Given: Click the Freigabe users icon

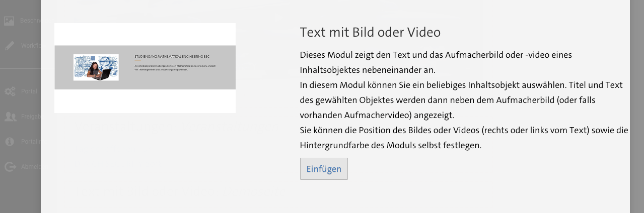Looking at the screenshot, I should [10, 117].
